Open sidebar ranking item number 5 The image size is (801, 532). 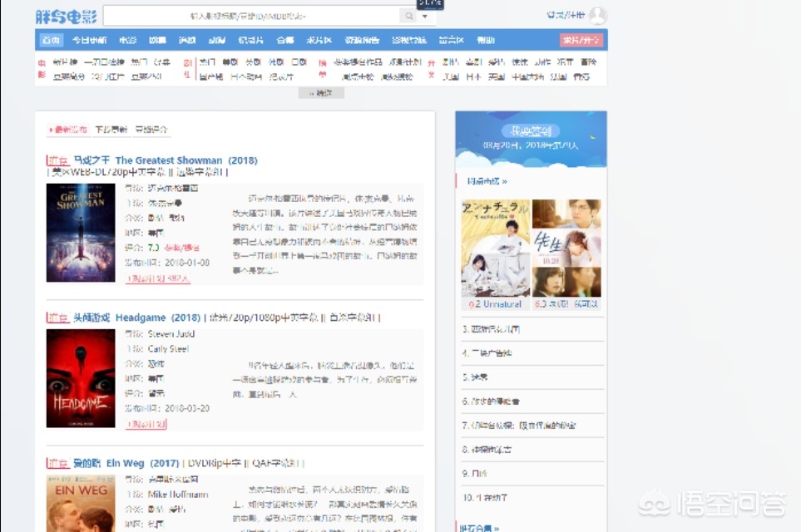[x=475, y=377]
